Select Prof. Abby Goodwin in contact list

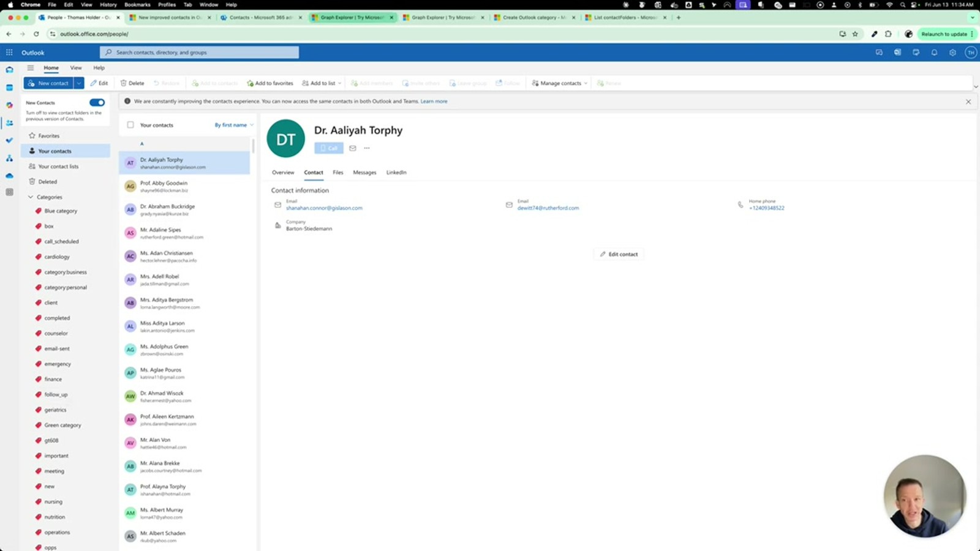pos(184,186)
